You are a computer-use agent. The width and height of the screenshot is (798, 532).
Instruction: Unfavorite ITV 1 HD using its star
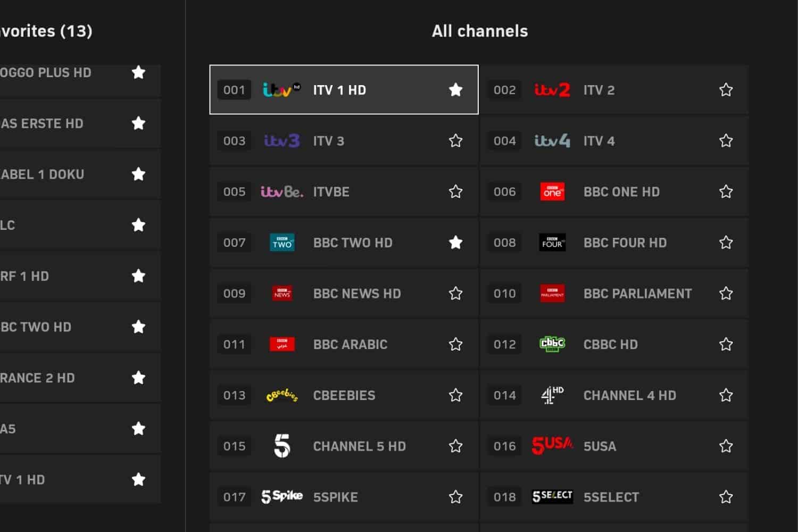455,90
